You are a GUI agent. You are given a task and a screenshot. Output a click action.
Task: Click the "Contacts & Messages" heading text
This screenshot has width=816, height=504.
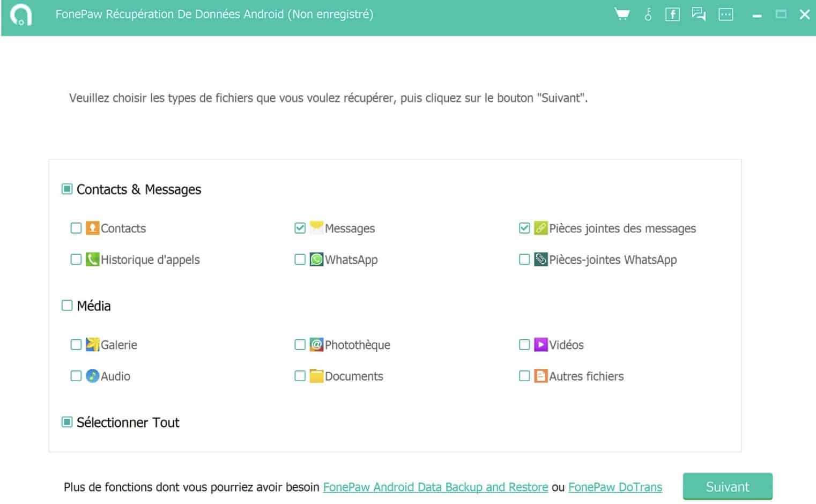coord(139,189)
